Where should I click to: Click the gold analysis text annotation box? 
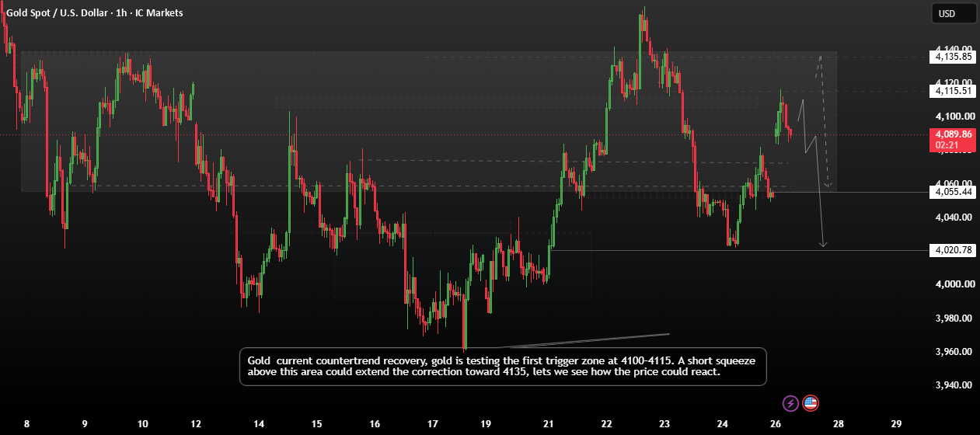point(503,366)
